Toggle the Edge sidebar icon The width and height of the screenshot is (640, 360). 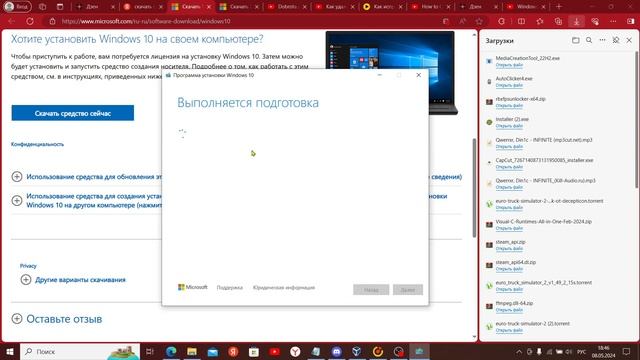pos(631,21)
